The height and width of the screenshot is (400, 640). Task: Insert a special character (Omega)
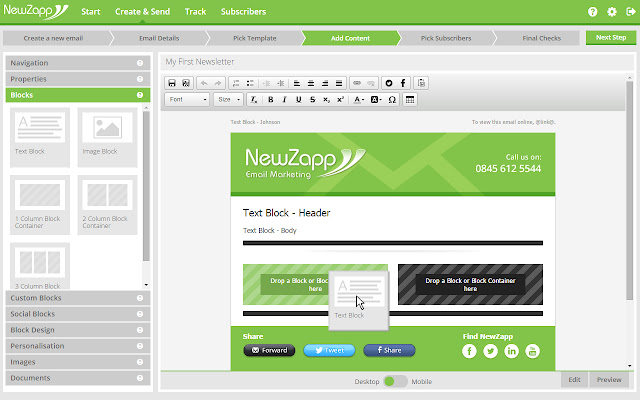[x=392, y=100]
